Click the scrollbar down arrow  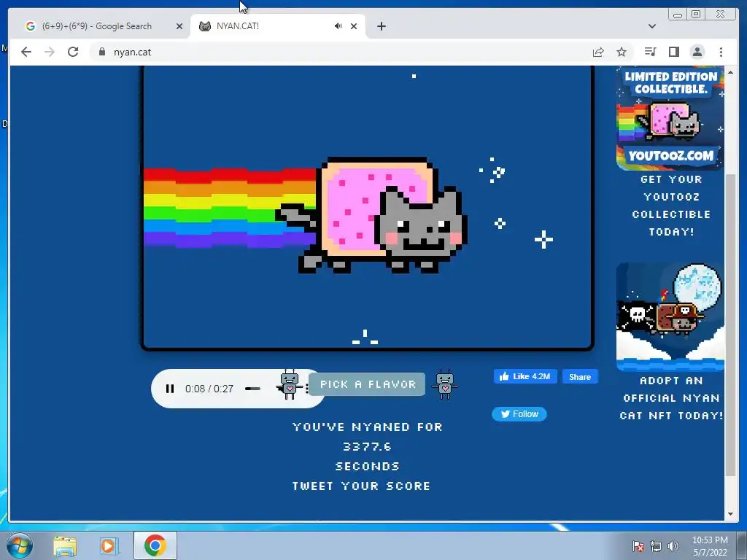730,514
